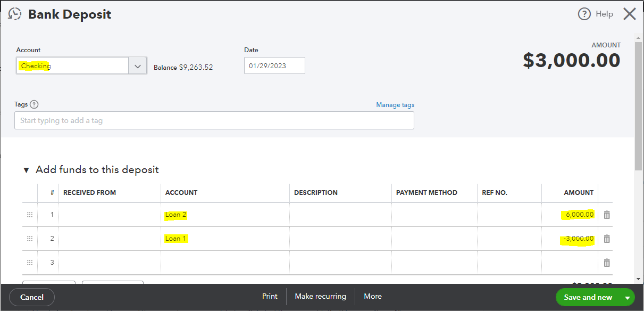Screen dimensions: 644x311
Task: Open the Manage tags link
Action: (x=395, y=105)
